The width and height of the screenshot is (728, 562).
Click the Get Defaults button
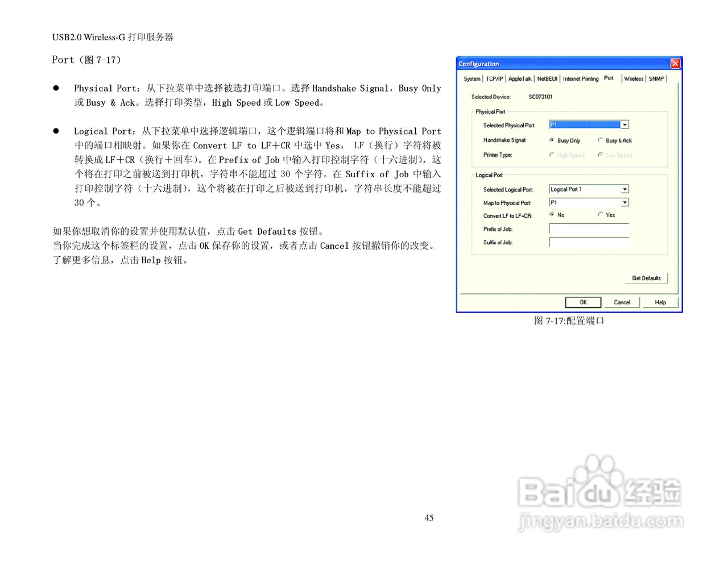pos(646,278)
